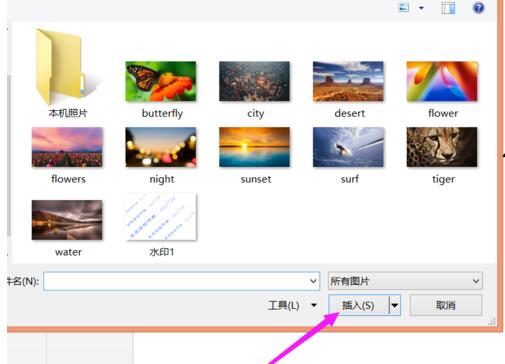Select the night image thumbnail
Screen dimensions: 505x364
[x=161, y=147]
